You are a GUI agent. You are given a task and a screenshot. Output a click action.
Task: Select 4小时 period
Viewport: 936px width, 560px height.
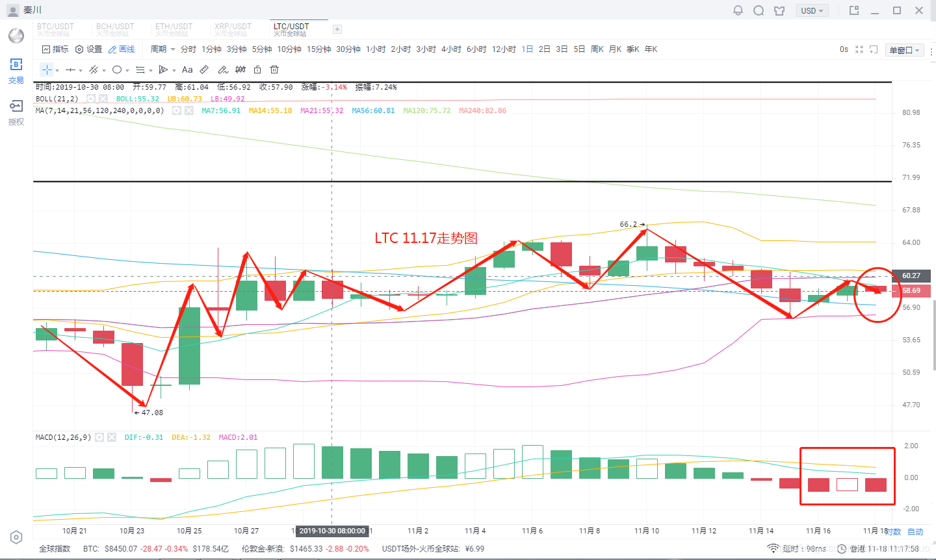451,49
